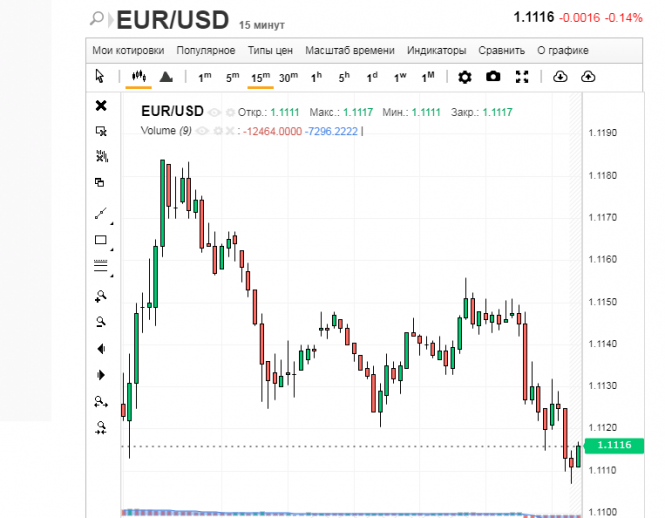The image size is (665, 518).
Task: Click the EUR/USD chart legend label
Action: point(172,111)
